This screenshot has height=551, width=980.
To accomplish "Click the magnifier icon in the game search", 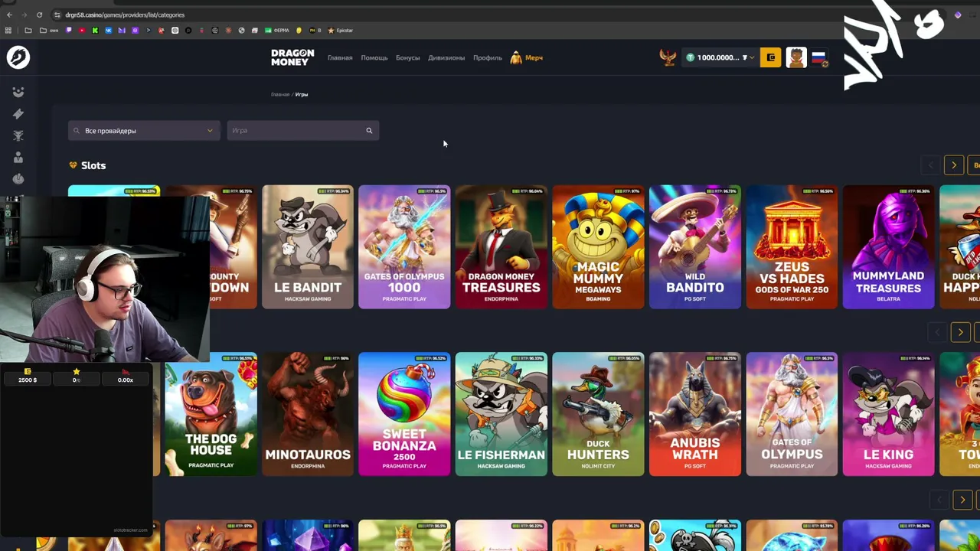I will coord(369,131).
